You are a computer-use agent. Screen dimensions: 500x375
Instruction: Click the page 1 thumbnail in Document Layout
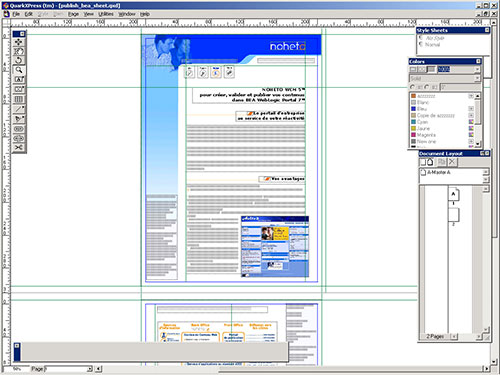[453, 194]
